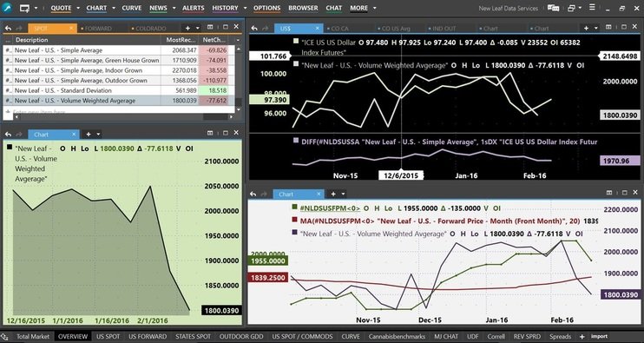Click the chat bubbles icon in the top bar
The image size is (644, 343).
553,8
